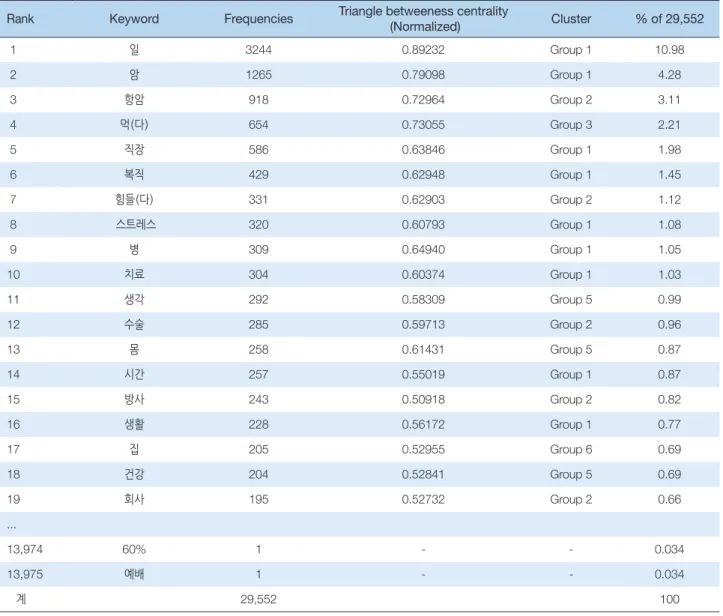Select frequency value 285

(x=258, y=325)
